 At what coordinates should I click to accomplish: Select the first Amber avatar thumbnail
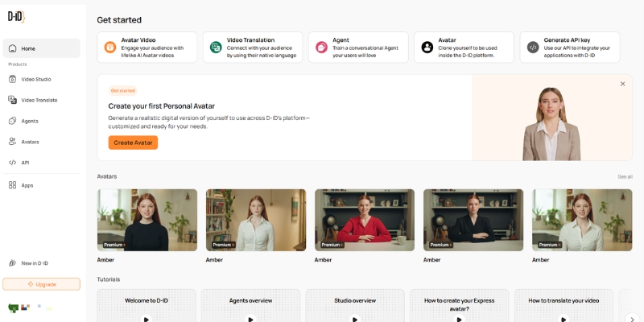[x=147, y=220]
